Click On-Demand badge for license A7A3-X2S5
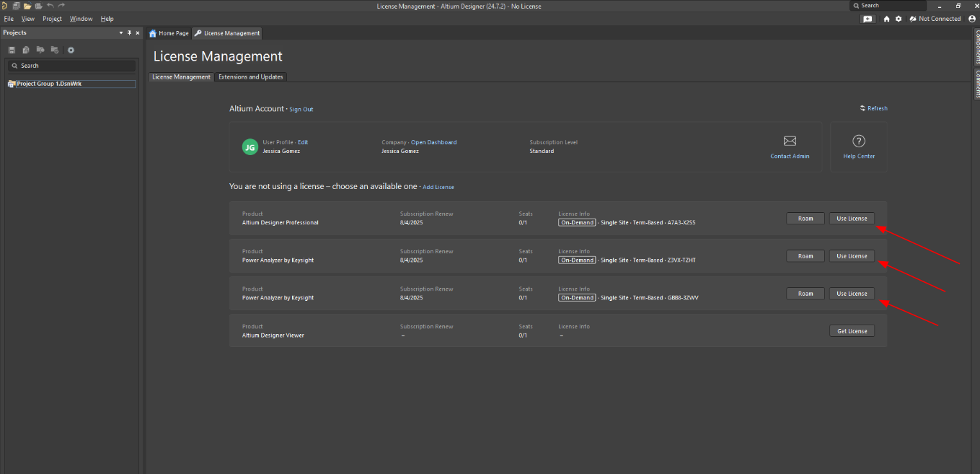The width and height of the screenshot is (980, 474). 577,223
